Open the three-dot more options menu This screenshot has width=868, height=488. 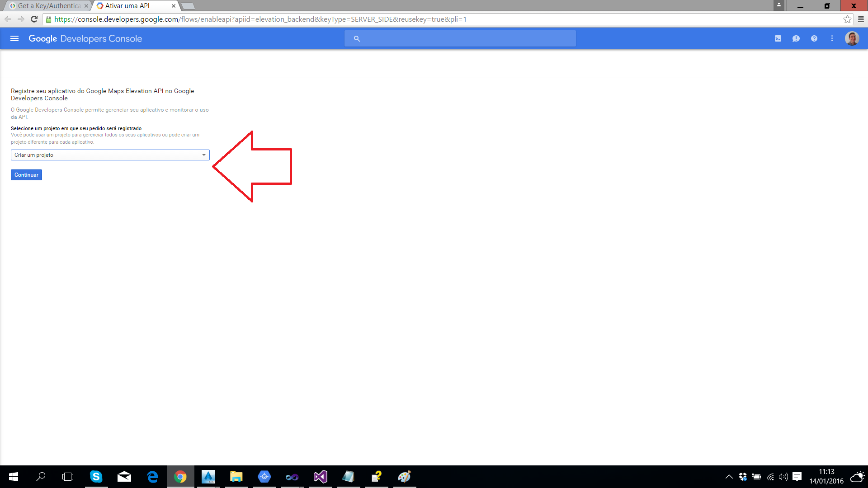832,39
